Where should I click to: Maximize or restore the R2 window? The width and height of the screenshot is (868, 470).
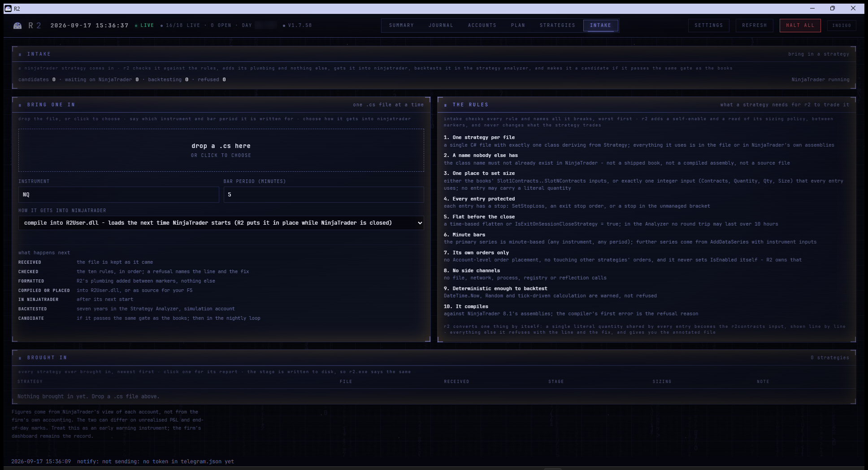pos(833,8)
